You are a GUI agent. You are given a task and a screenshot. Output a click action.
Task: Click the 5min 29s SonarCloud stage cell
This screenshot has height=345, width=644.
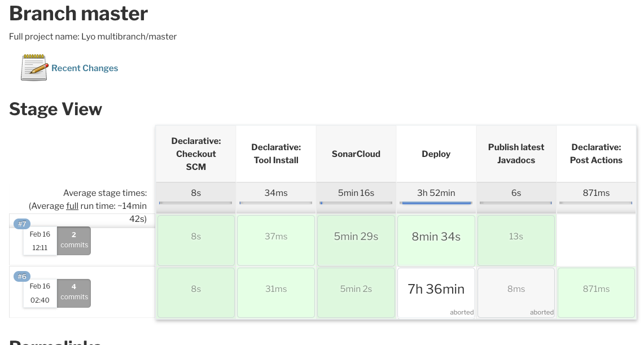point(356,240)
